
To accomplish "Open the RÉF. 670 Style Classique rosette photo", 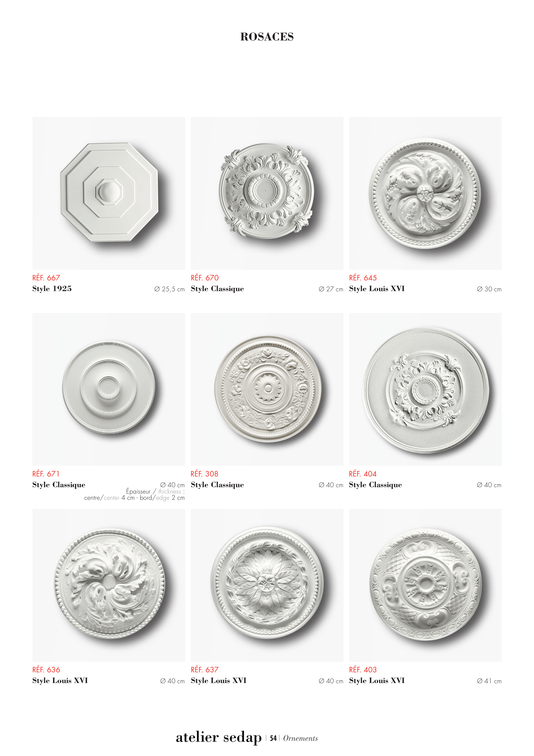I will 267,193.
